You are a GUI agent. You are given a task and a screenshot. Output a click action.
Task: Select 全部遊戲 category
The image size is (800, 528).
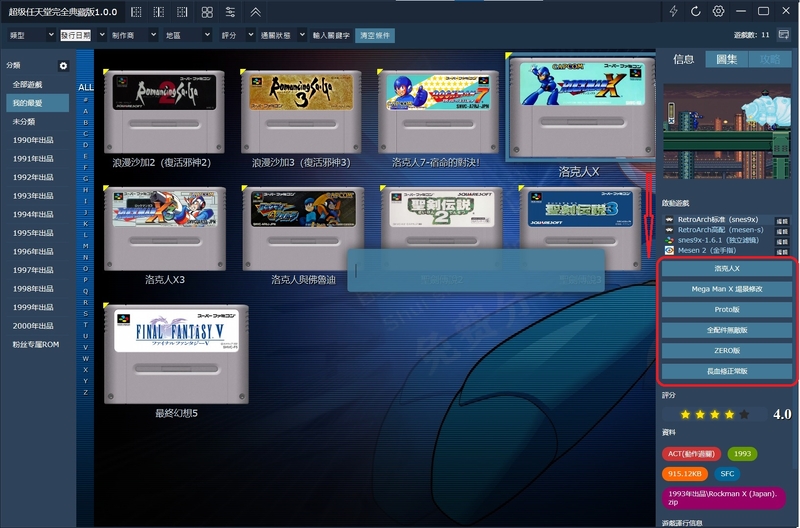[37, 85]
